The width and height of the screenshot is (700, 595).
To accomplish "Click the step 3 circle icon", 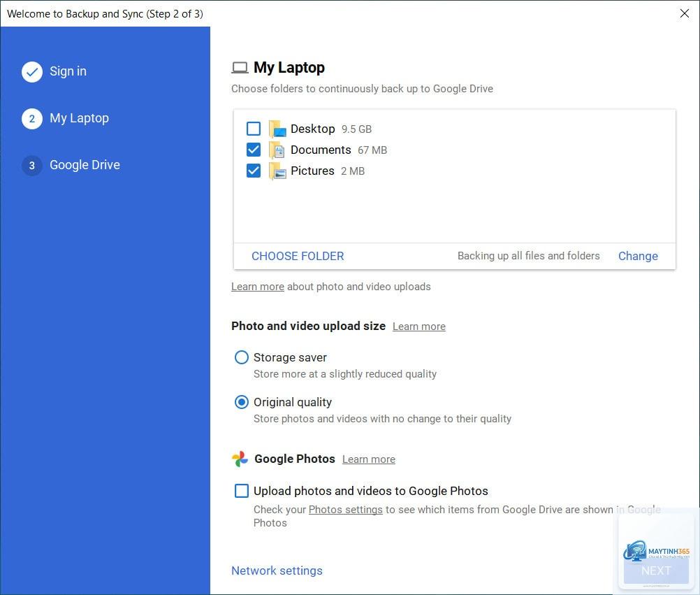I will click(x=32, y=165).
